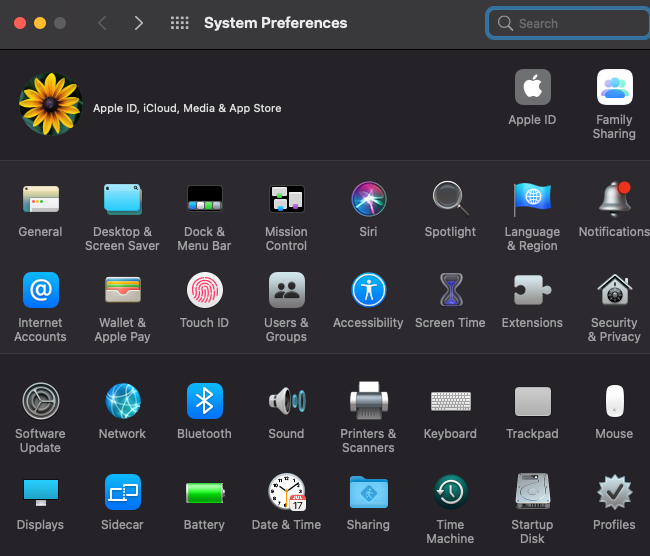Open Screen Time settings

451,290
